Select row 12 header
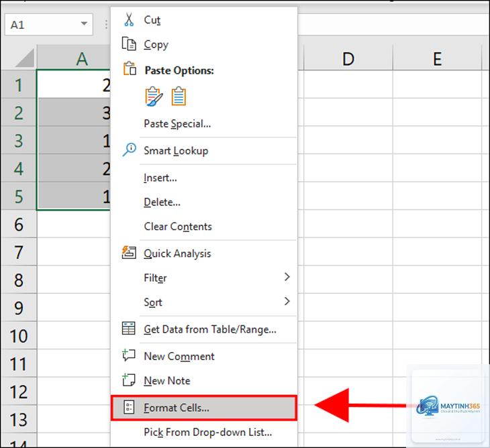 pyautogui.click(x=19, y=391)
